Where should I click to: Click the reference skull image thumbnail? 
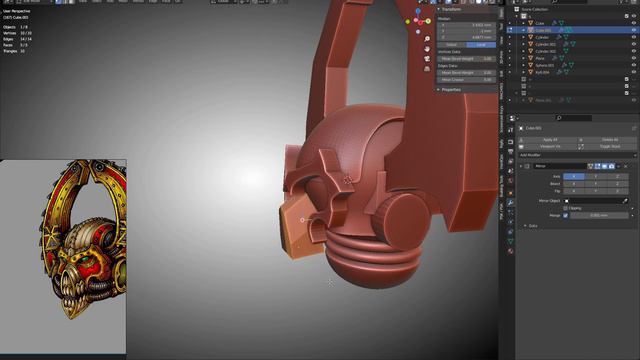pos(63,256)
